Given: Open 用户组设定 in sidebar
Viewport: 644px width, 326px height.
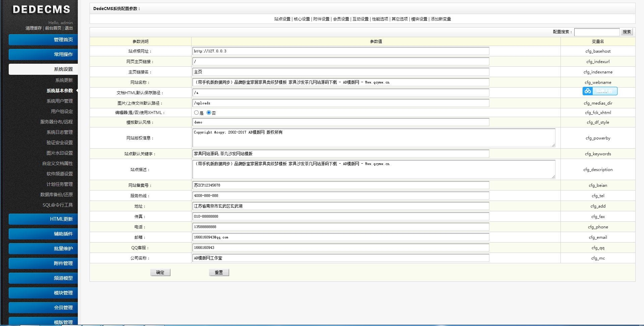Looking at the screenshot, I should pos(62,111).
